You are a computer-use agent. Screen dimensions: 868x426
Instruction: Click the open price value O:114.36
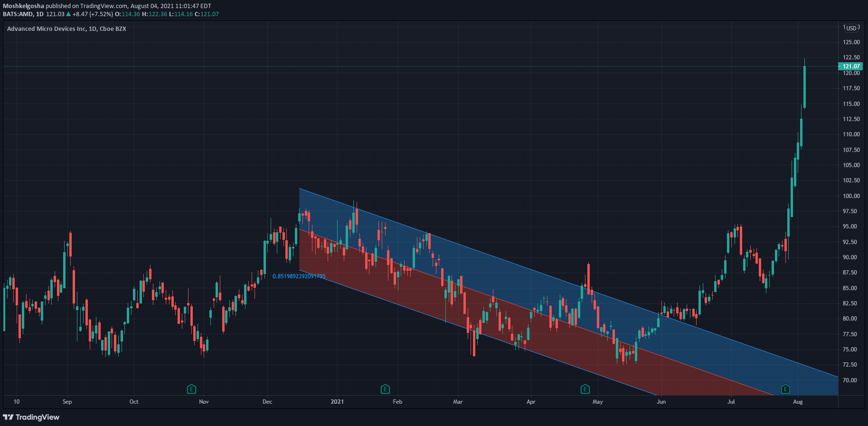coord(128,14)
